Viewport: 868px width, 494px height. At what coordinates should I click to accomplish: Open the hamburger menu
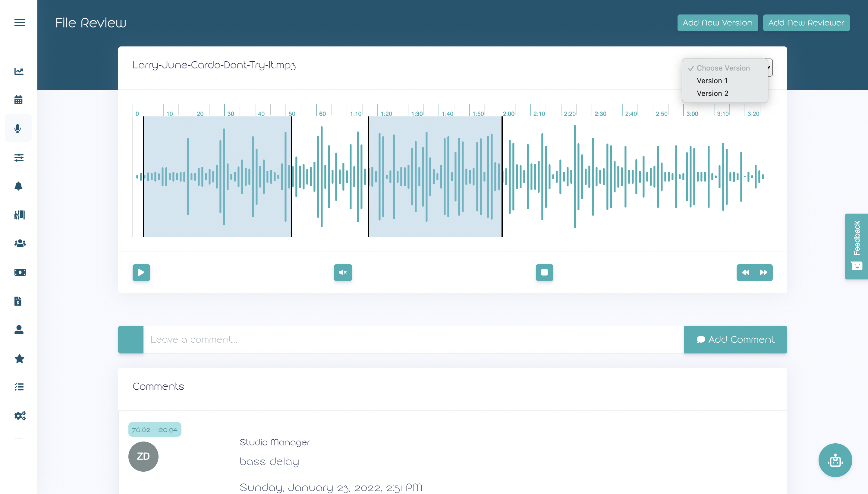pos(20,22)
